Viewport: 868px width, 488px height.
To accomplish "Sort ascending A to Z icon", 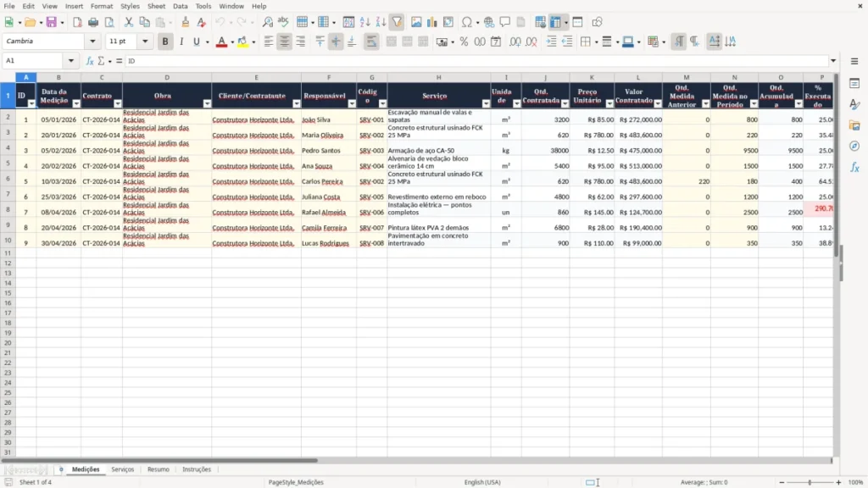I will coord(364,22).
